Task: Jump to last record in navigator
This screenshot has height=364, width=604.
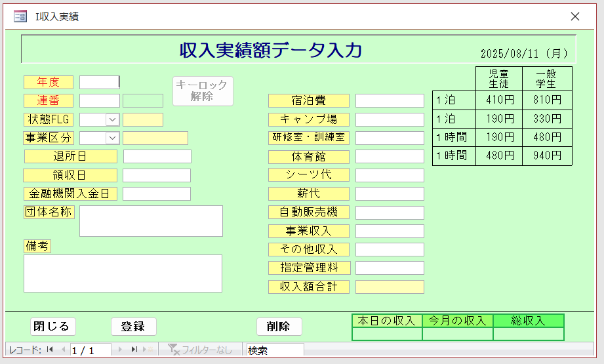Action: pos(134,350)
